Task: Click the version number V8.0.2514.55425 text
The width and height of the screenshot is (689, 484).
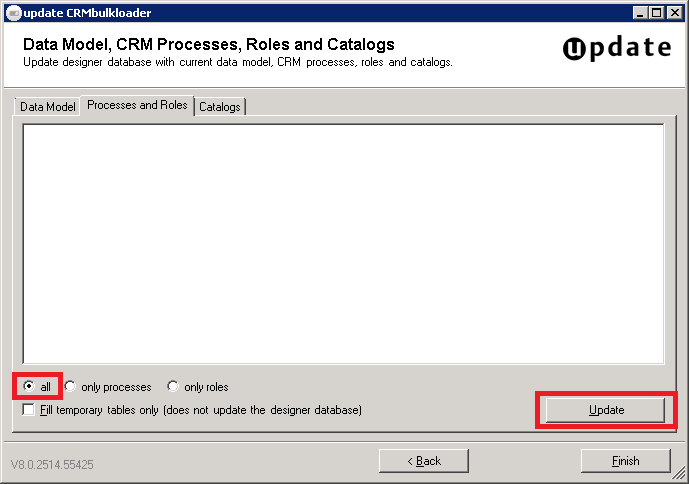Action: (x=52, y=465)
